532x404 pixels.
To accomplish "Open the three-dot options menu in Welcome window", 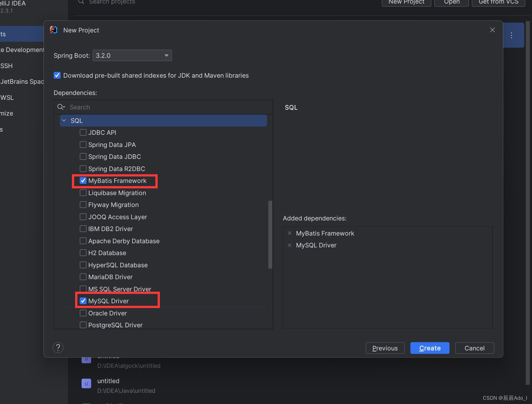I will [511, 35].
